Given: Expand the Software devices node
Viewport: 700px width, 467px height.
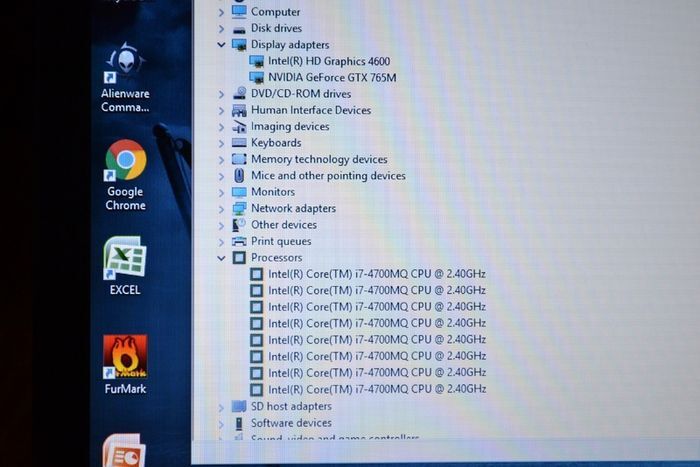Looking at the screenshot, I should [x=221, y=424].
